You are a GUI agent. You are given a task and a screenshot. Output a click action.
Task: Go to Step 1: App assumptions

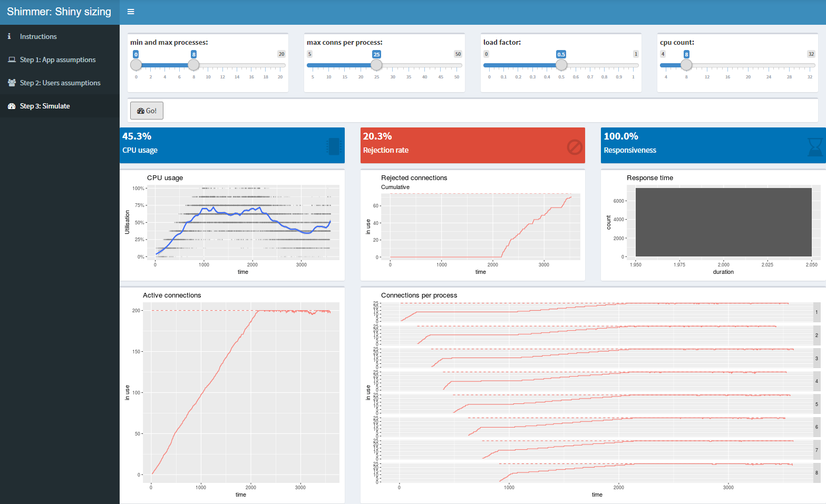[57, 60]
